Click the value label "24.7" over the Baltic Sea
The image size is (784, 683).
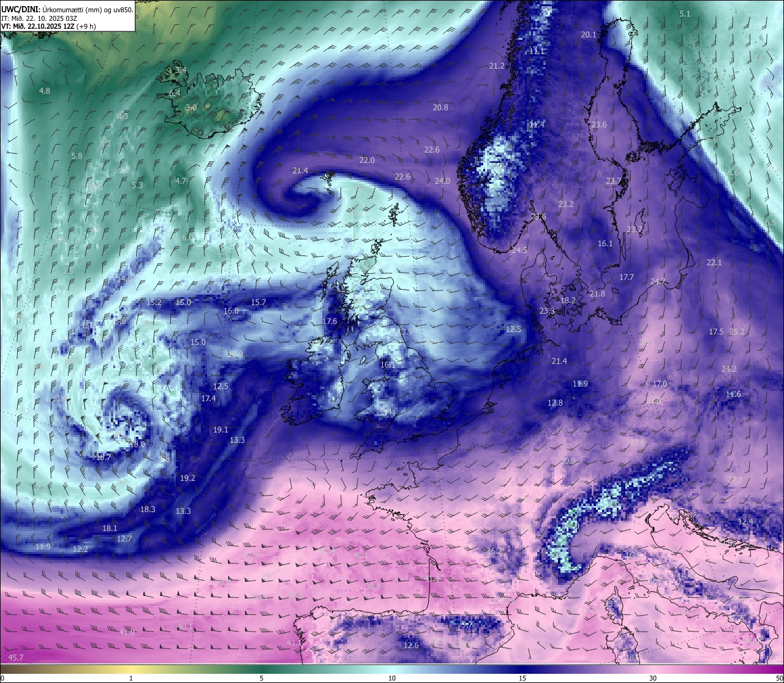point(658,281)
